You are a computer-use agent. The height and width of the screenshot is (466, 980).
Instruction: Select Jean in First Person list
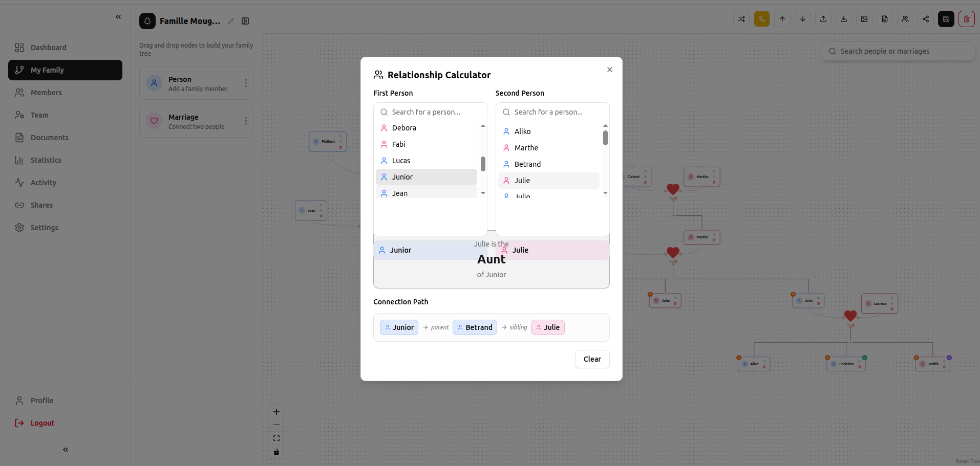click(427, 192)
